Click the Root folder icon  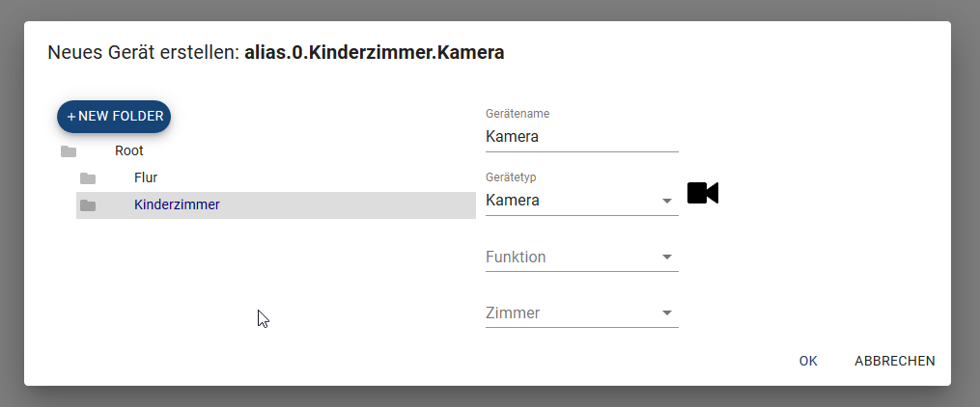tap(69, 151)
